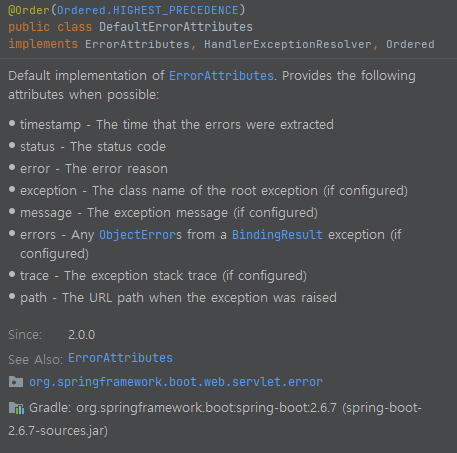Screen dimensions: 457x453
Task: Open the BindingResult link
Action: [277, 235]
